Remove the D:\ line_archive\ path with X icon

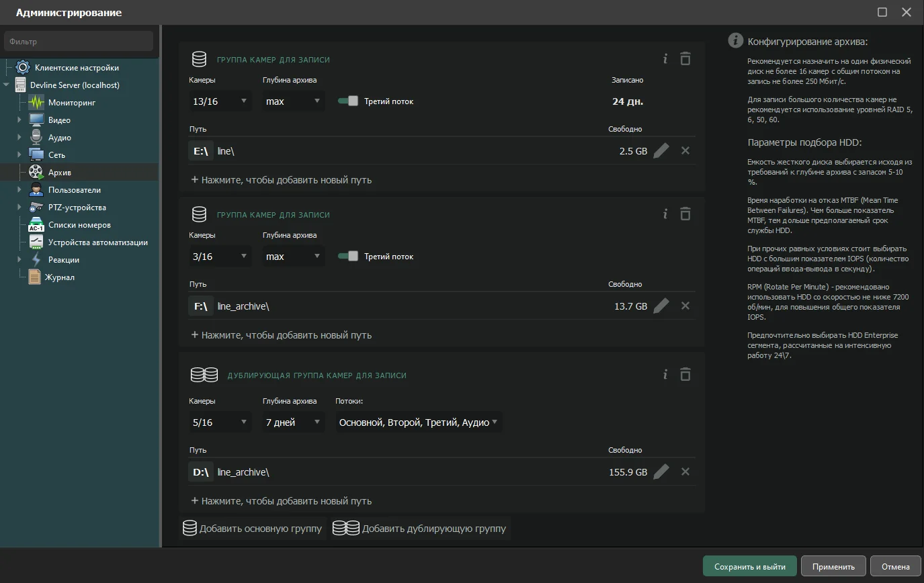685,472
